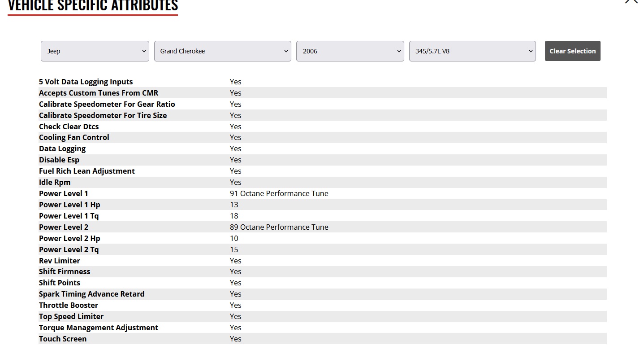Click the Yes value for Data Logging
The height and width of the screenshot is (363, 644).
point(236,149)
